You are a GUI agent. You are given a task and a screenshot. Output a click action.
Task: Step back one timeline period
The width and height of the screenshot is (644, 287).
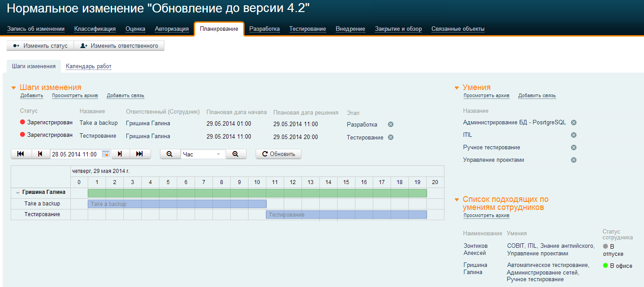point(41,154)
